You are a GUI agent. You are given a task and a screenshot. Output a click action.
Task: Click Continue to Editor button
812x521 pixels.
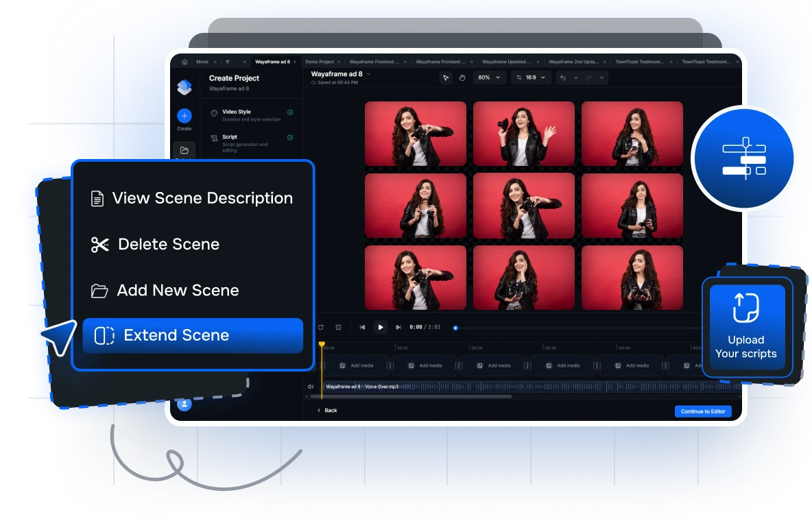click(x=702, y=411)
